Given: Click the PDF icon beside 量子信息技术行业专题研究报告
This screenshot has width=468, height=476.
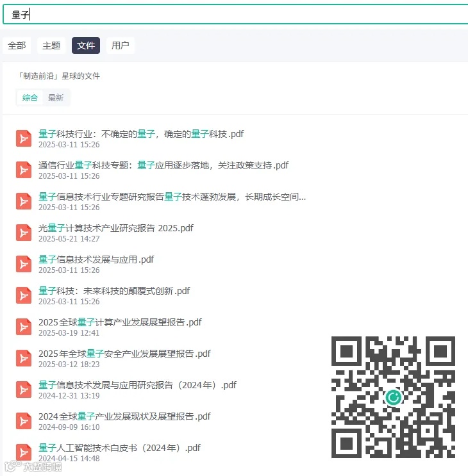Looking at the screenshot, I should pos(24,201).
